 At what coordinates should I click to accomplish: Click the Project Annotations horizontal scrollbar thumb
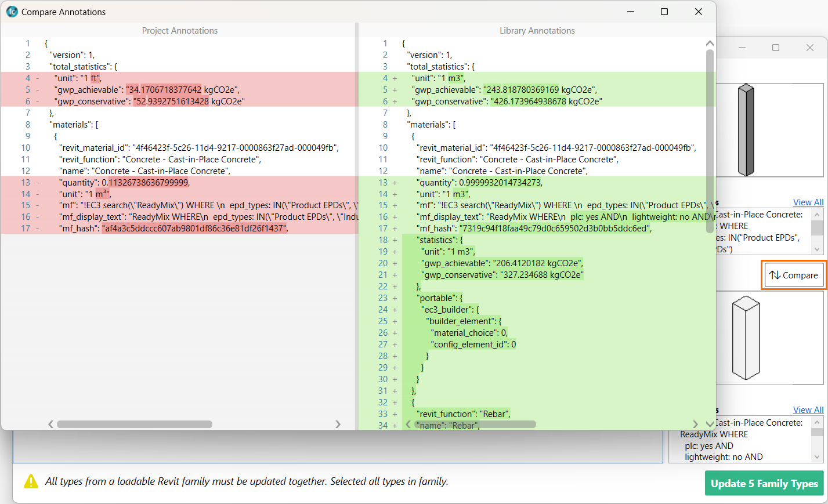point(134,424)
